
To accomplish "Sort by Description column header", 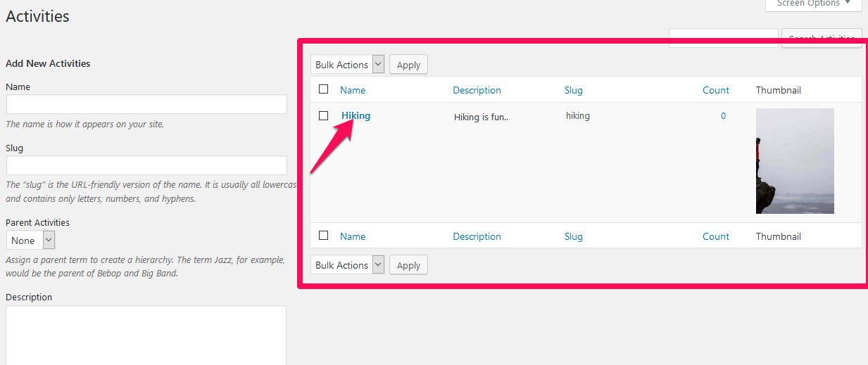I will point(477,90).
